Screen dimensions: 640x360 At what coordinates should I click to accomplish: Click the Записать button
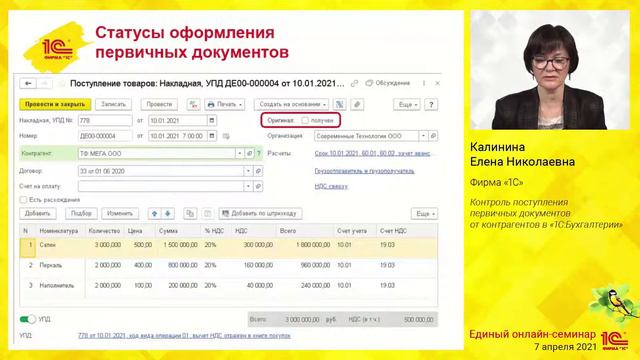point(113,104)
